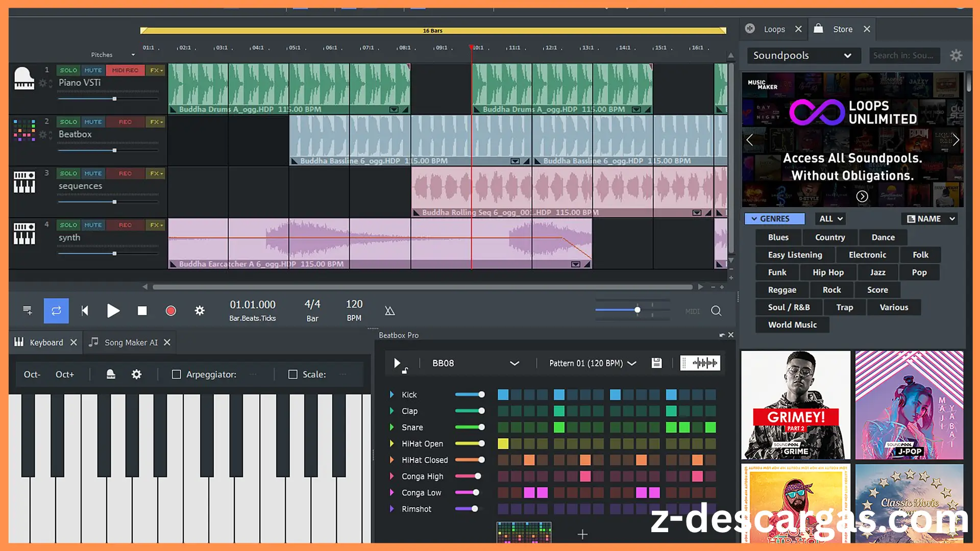Collapse the GENRES filter

click(774, 219)
